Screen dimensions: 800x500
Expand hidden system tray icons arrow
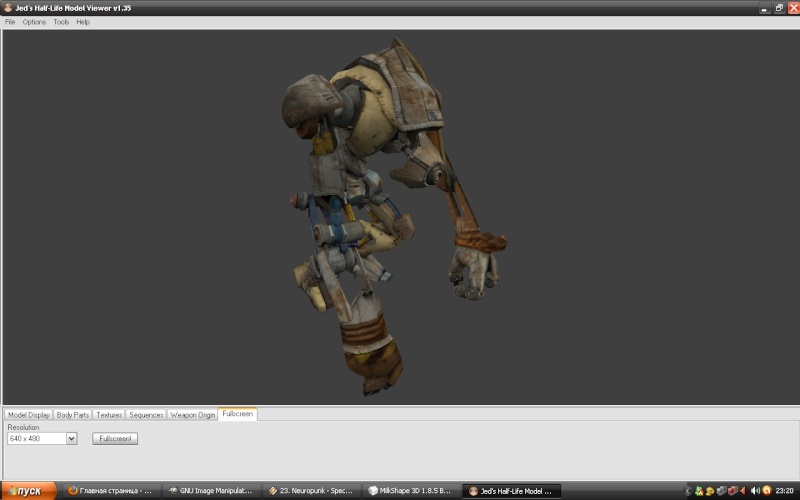tap(687, 491)
